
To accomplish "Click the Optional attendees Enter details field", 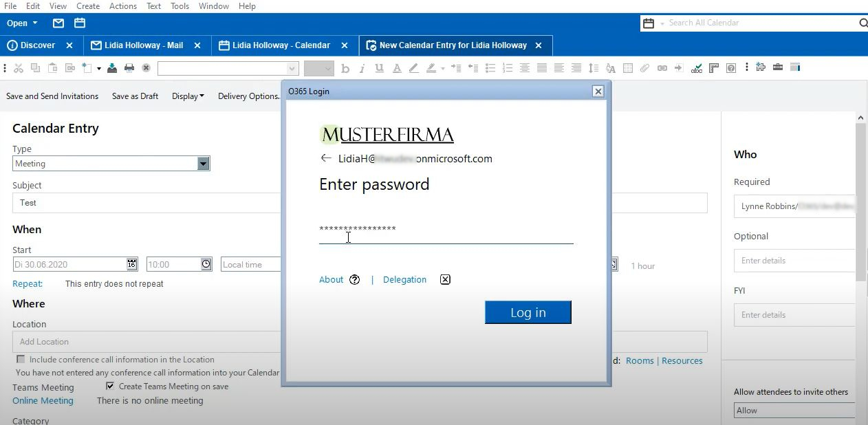I will [x=794, y=261].
